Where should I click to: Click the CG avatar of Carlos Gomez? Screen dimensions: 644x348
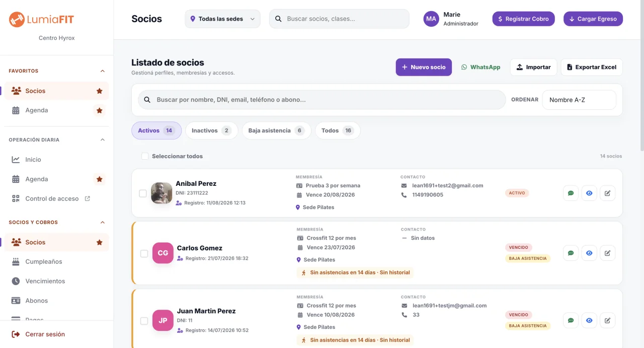tap(163, 253)
